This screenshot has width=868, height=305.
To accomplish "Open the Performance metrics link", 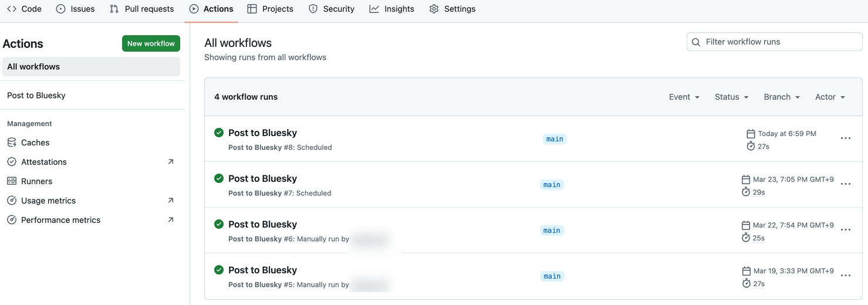I will [60, 220].
